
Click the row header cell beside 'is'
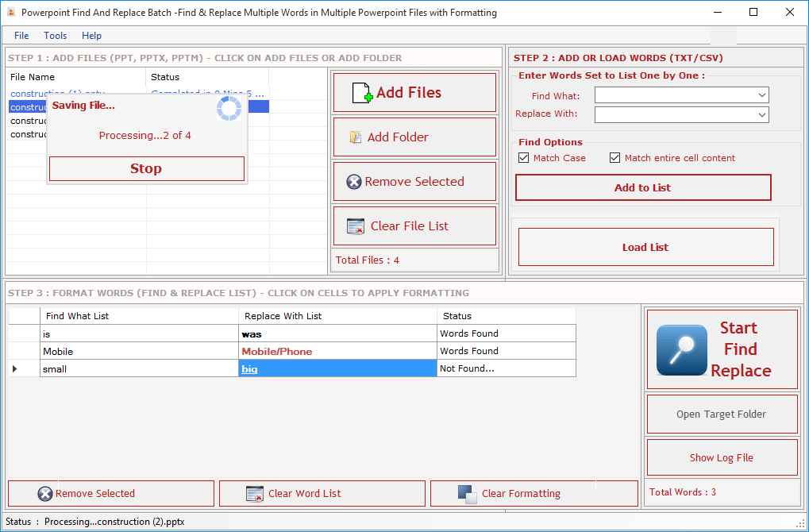pyautogui.click(x=25, y=333)
